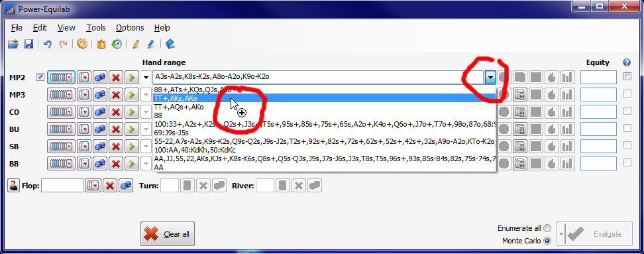Click the save disk icon in toolbar
The height and width of the screenshot is (254, 644).
[28, 44]
